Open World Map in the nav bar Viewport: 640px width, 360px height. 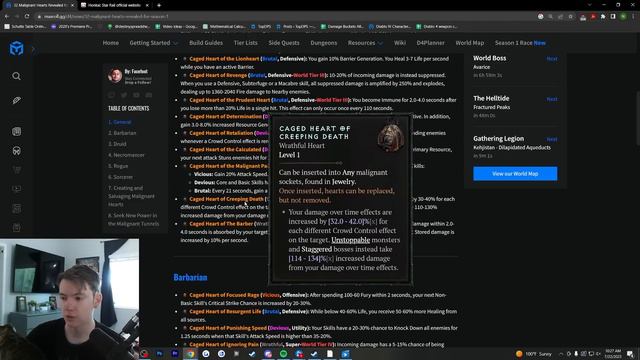click(469, 43)
